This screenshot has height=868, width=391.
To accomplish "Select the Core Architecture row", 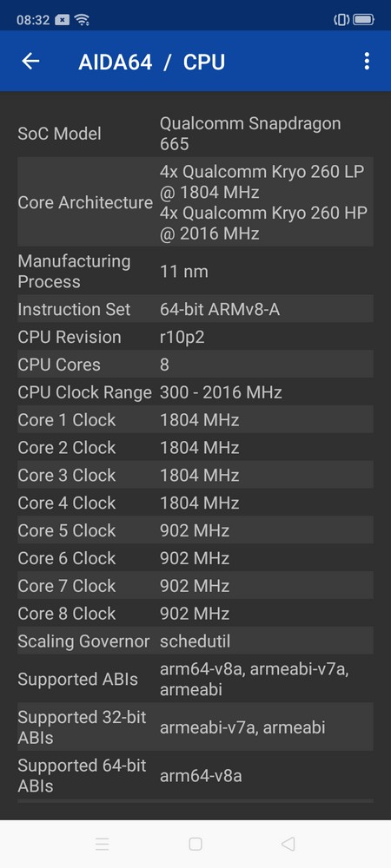I will (x=195, y=202).
